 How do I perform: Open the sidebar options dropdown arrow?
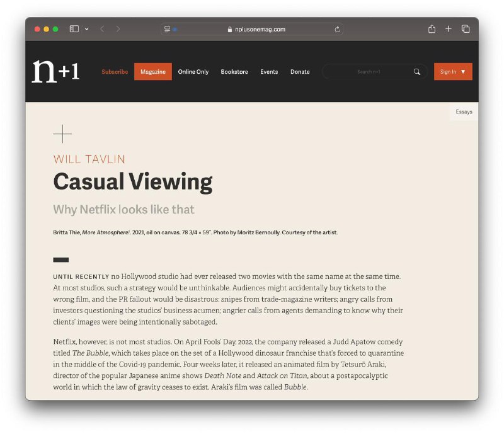[87, 29]
